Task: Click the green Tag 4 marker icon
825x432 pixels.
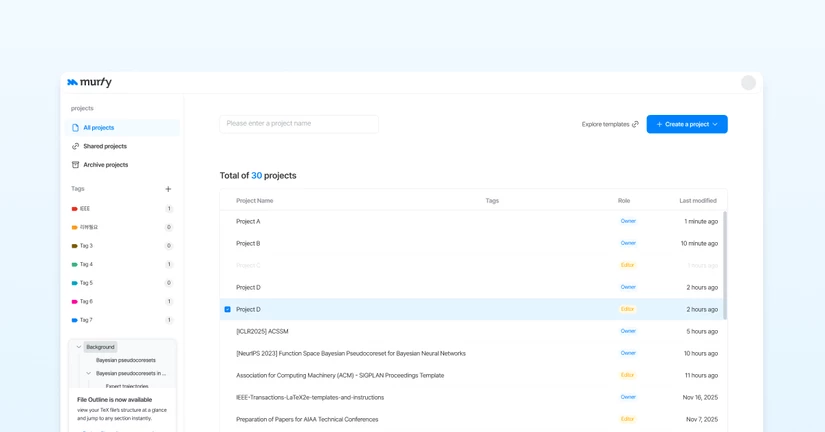Action: 74,265
